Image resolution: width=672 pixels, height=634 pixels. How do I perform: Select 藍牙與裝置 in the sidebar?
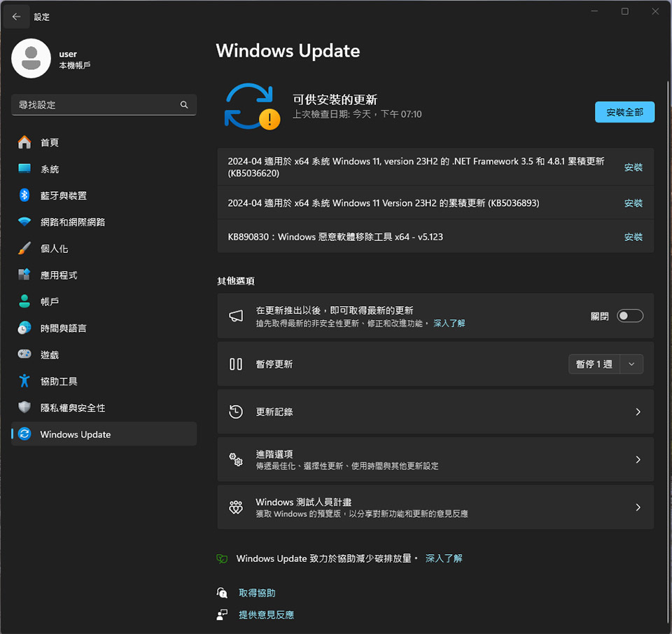point(104,195)
